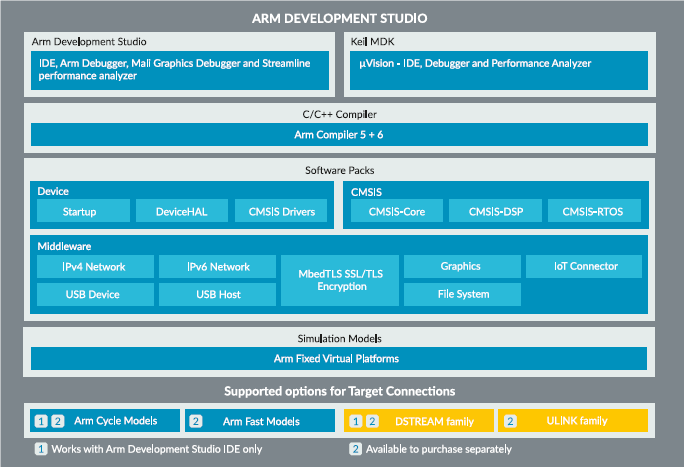
Task: Select the IoT Connector block
Action: point(584,266)
